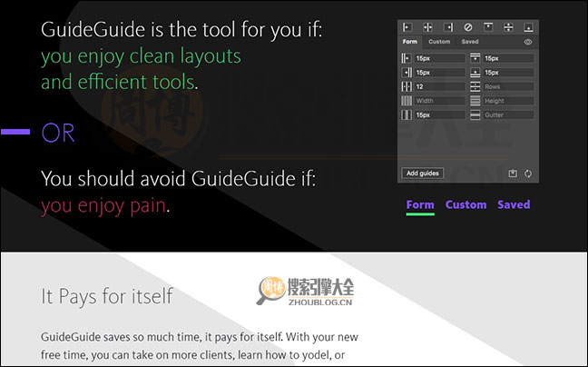Click the red 'you enjoy pain' text
The image size is (588, 367).
[103, 206]
